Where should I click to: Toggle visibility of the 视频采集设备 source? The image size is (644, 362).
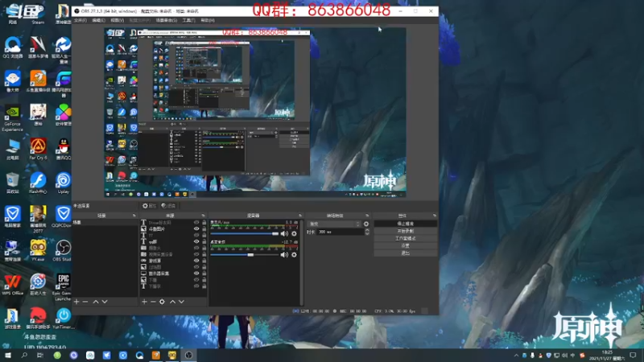(196, 254)
